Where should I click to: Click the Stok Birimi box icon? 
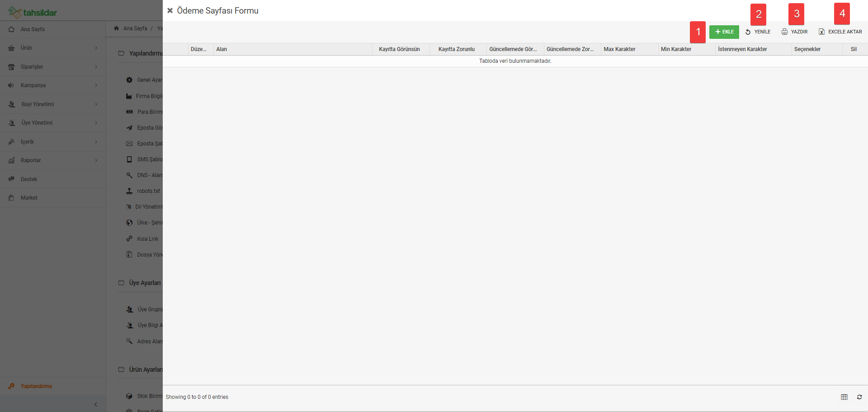click(129, 396)
